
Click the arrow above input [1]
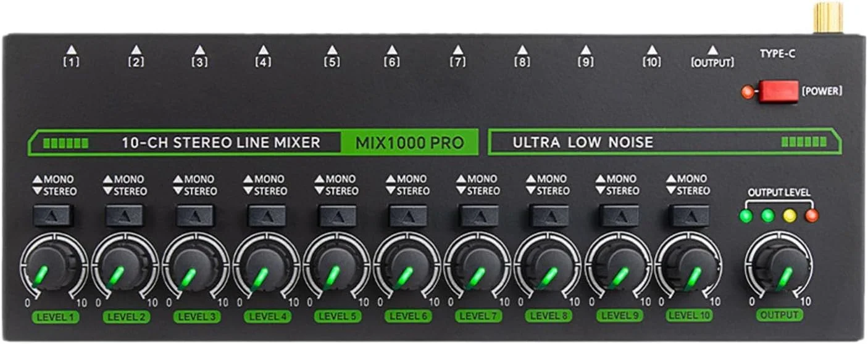point(72,49)
